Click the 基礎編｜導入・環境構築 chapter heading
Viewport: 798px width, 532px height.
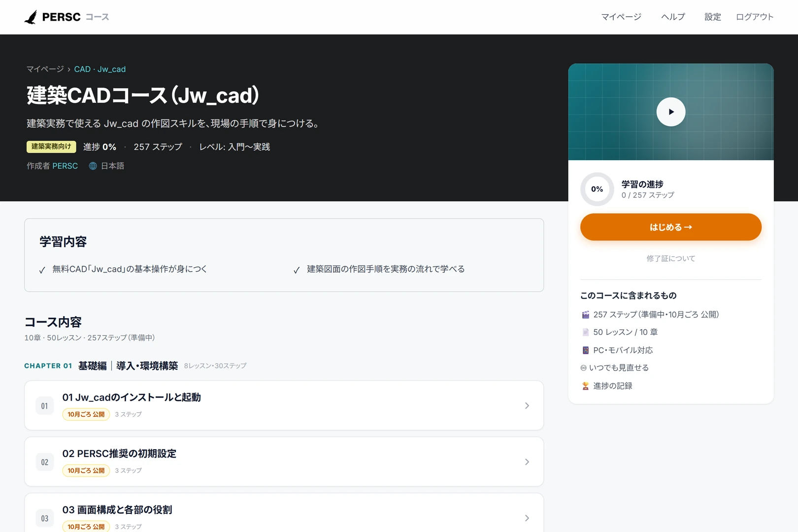click(x=128, y=366)
